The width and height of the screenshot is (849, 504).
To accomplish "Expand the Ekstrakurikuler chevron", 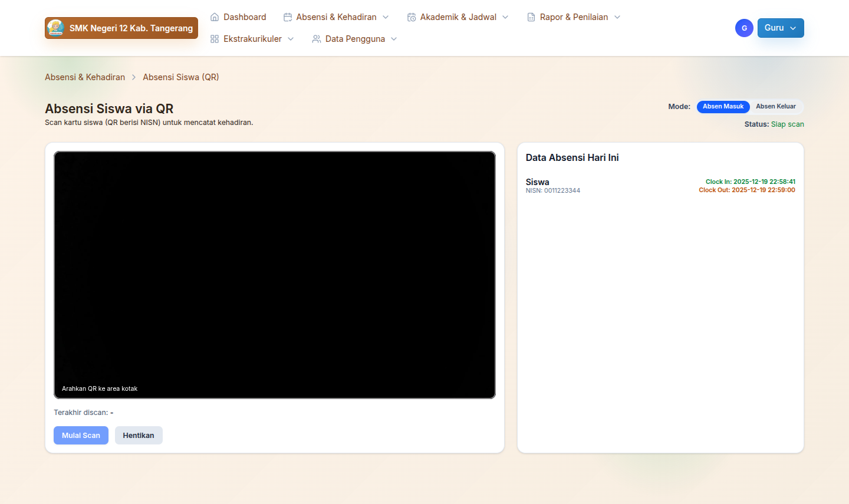I will pos(291,39).
